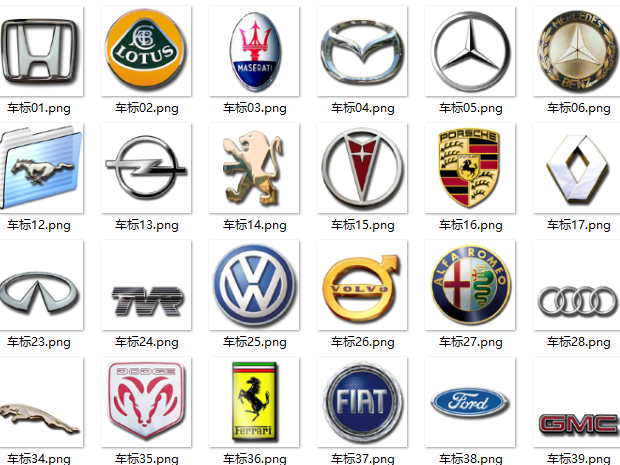620x465 pixels.
Task: Click the file name 车标05.png
Action: click(471, 108)
